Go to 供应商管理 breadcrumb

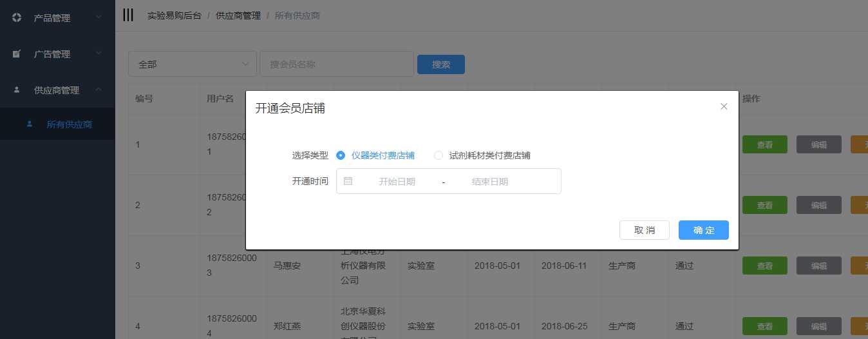pos(238,15)
